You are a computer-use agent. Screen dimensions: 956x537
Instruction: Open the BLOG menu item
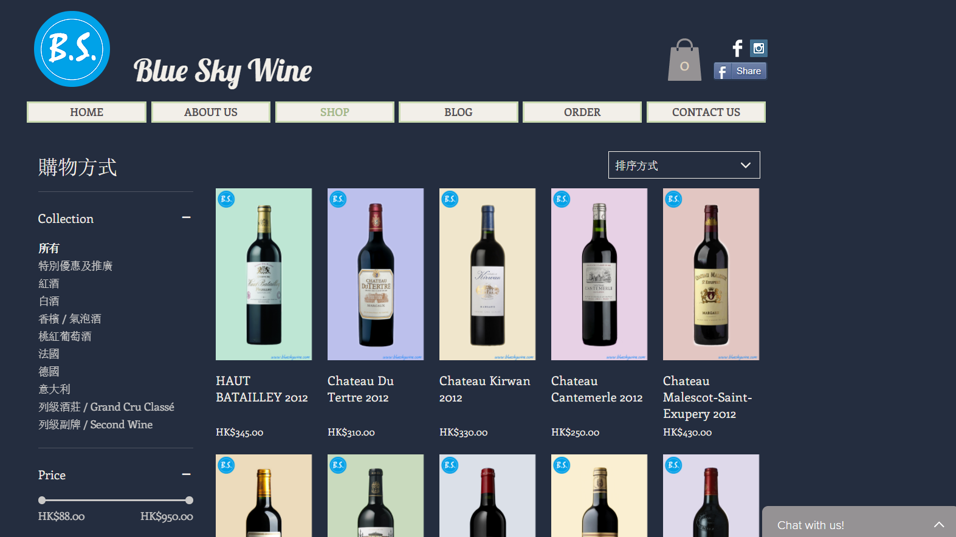coord(458,112)
